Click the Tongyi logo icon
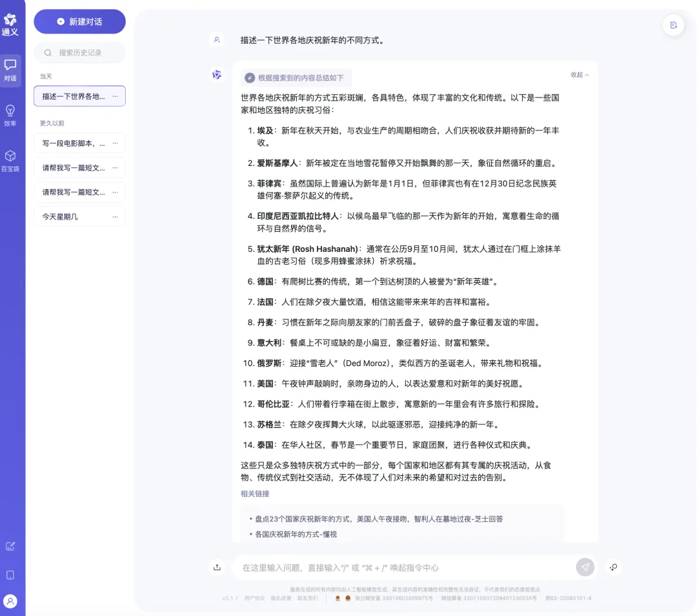697x616 pixels. pyautogui.click(x=10, y=25)
